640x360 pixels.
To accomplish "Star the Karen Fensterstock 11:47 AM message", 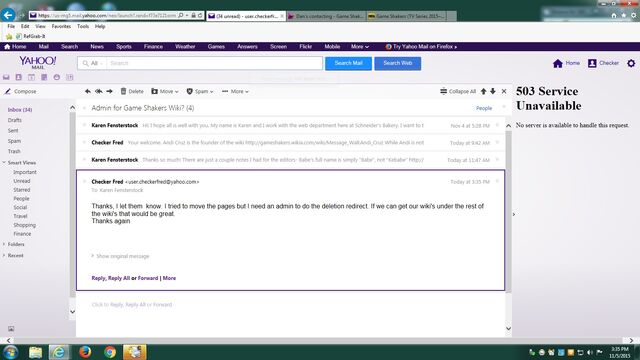I will [497, 160].
